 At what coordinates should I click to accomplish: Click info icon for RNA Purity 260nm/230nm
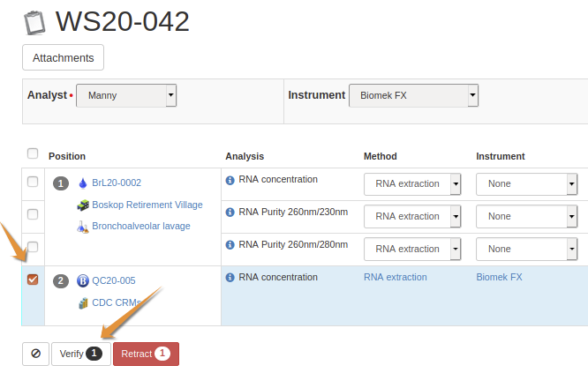(x=230, y=213)
